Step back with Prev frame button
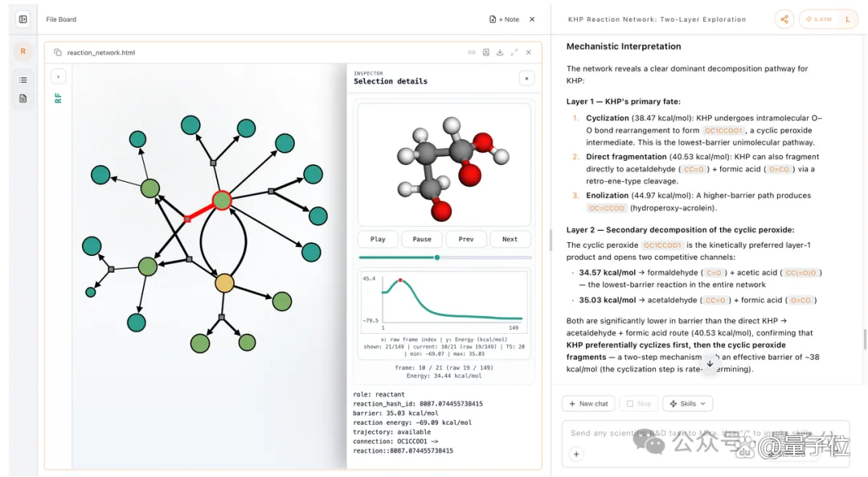The width and height of the screenshot is (868, 477). click(466, 239)
